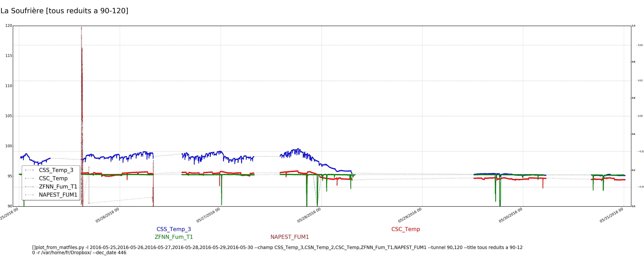
Task: Click the green ZFNN_Fum_T1 caption below the plot
Action: 174,237
